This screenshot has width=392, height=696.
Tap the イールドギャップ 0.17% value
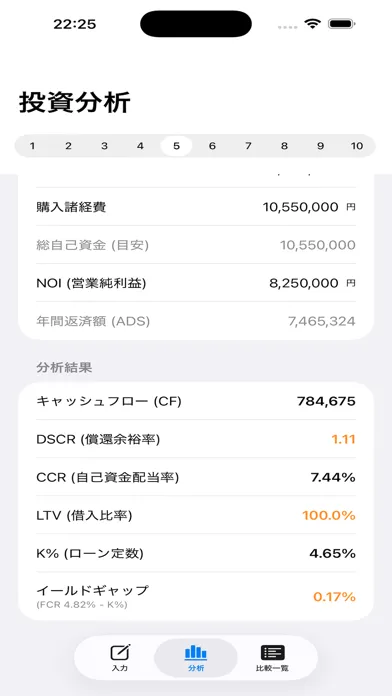[334, 597]
